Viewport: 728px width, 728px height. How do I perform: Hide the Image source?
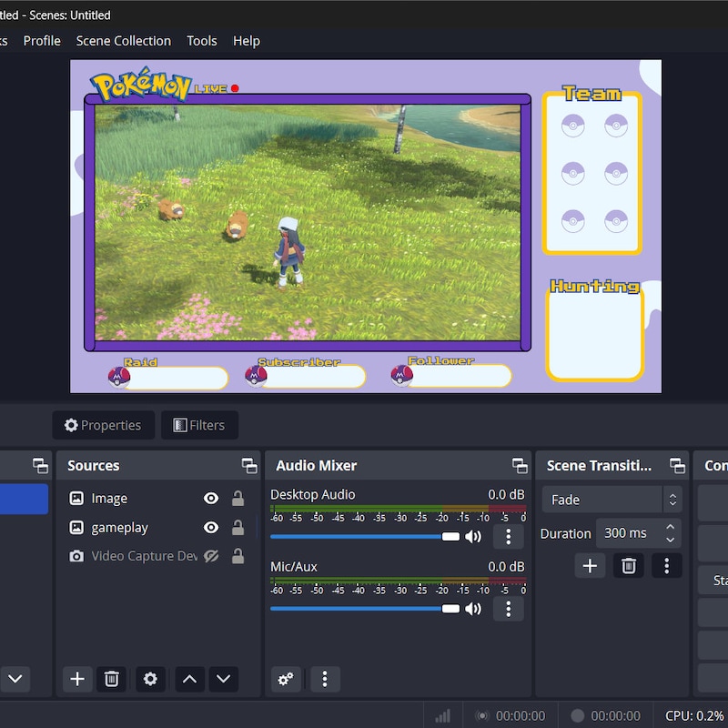pos(210,498)
